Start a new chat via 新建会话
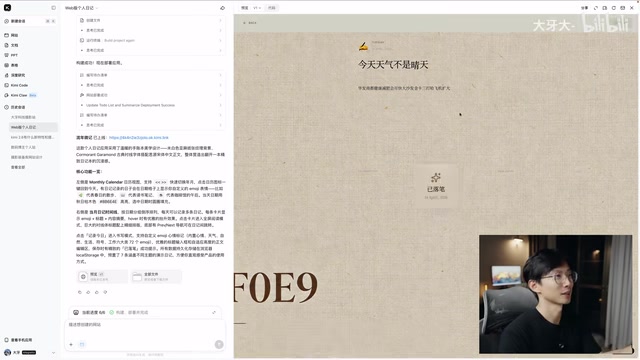This screenshot has width=640, height=360. pos(29,21)
